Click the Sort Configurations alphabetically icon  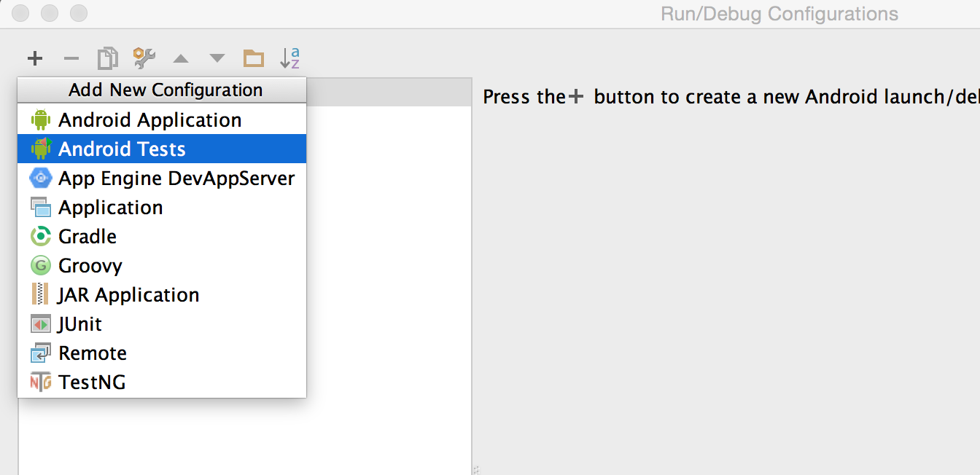coord(290,58)
